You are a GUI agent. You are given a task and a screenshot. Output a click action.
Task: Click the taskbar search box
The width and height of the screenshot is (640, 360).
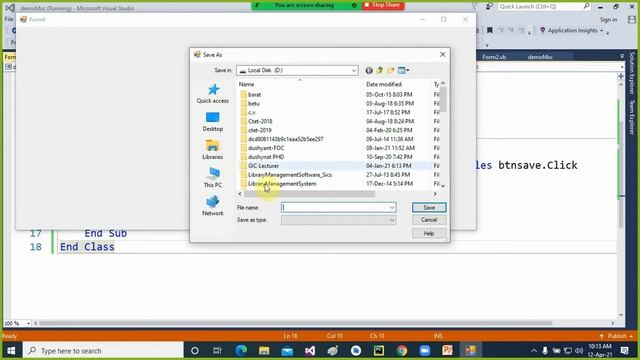point(103,351)
